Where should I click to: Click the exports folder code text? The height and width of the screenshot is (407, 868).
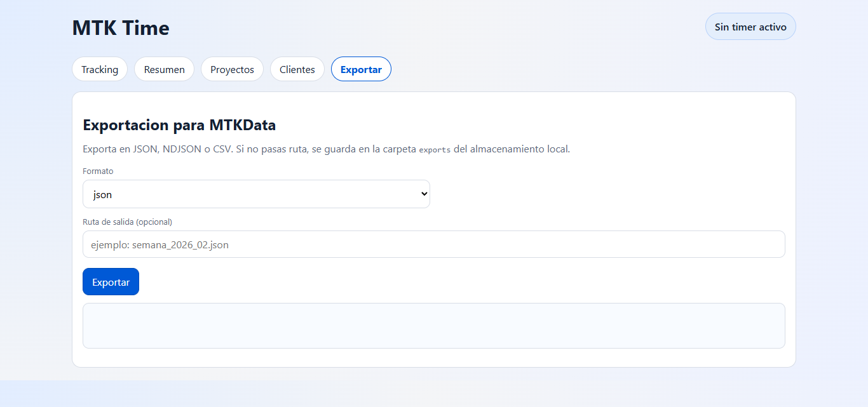click(x=433, y=149)
